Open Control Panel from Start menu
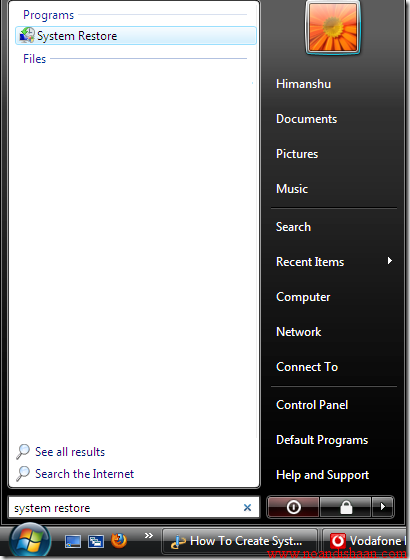The width and height of the screenshot is (410, 560). pyautogui.click(x=312, y=405)
